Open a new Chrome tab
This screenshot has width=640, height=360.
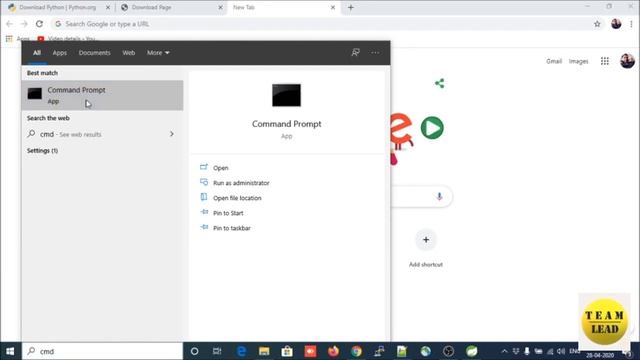click(351, 7)
